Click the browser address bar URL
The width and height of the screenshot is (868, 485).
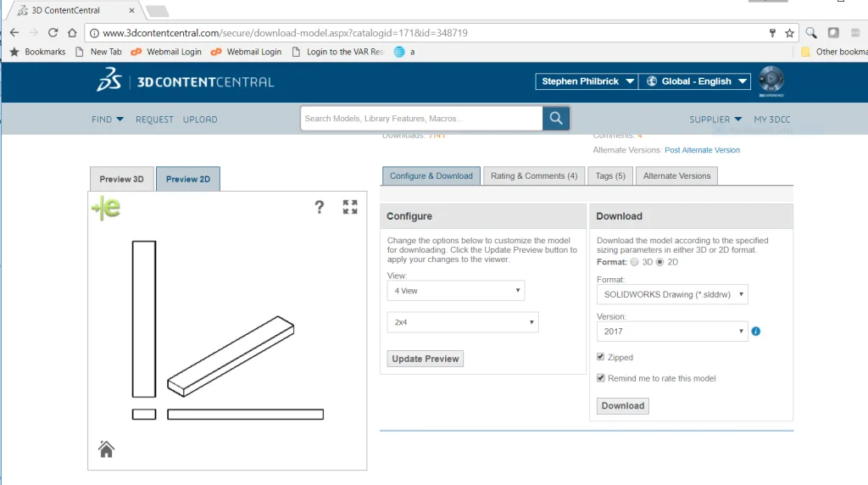pyautogui.click(x=285, y=33)
